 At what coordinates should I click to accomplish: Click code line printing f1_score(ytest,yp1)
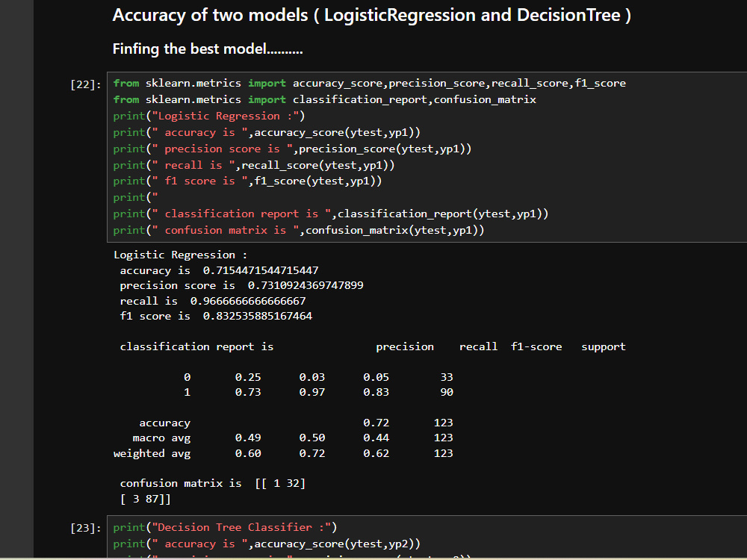(247, 181)
